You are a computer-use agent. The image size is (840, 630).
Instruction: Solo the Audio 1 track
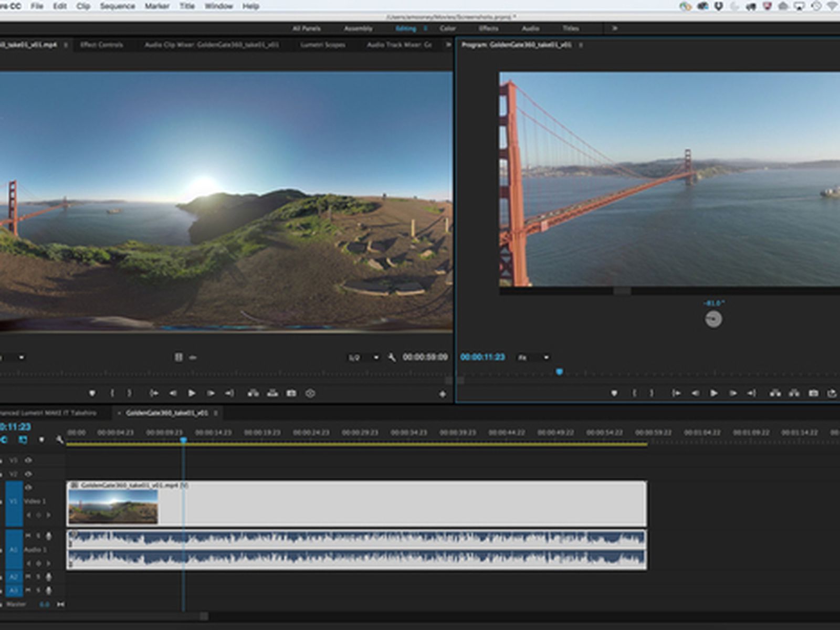pyautogui.click(x=38, y=535)
